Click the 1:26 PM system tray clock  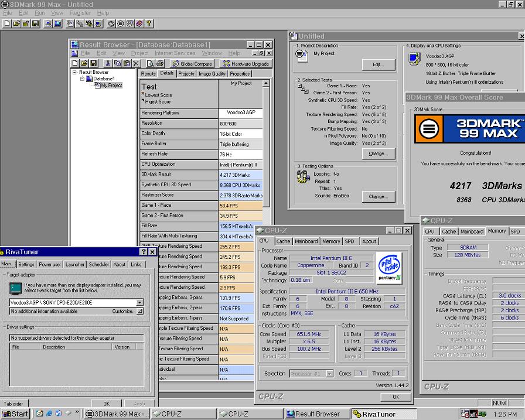tap(505, 414)
